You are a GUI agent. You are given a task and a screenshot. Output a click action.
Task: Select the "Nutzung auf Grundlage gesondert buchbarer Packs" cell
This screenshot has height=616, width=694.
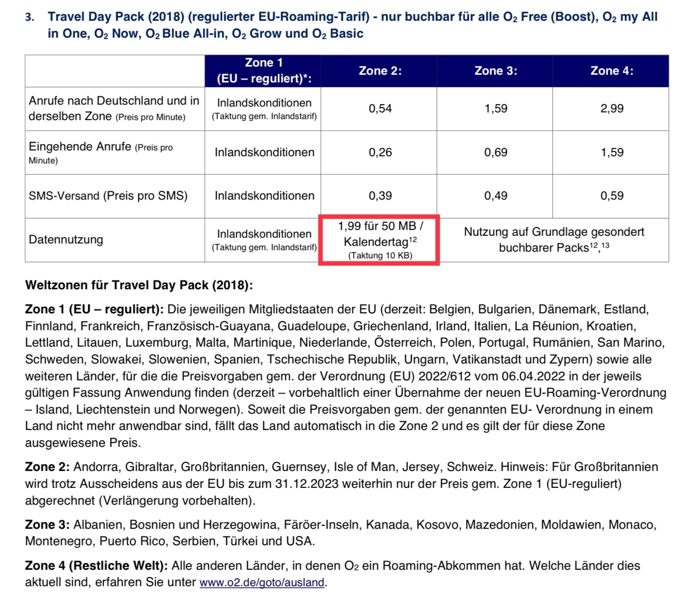tap(553, 240)
